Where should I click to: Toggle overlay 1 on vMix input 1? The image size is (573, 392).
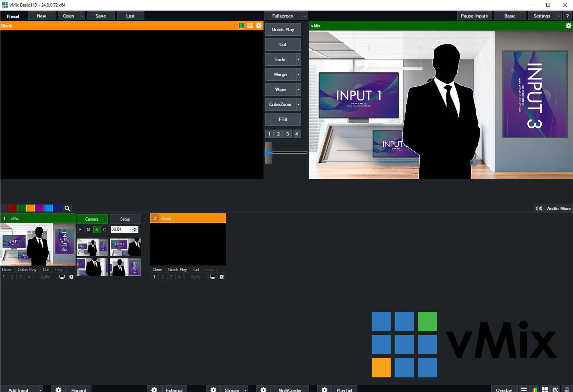coord(4,277)
